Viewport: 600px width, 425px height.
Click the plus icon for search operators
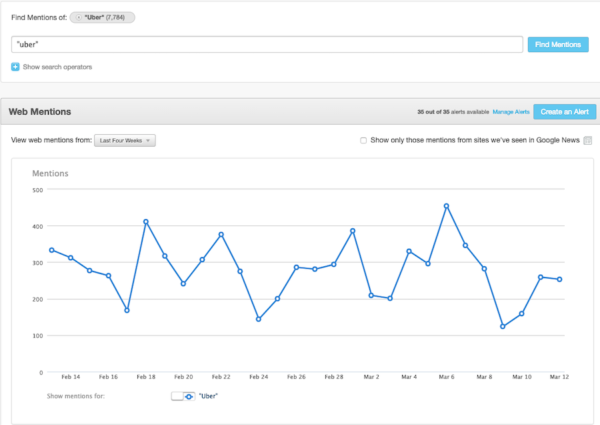tap(15, 67)
